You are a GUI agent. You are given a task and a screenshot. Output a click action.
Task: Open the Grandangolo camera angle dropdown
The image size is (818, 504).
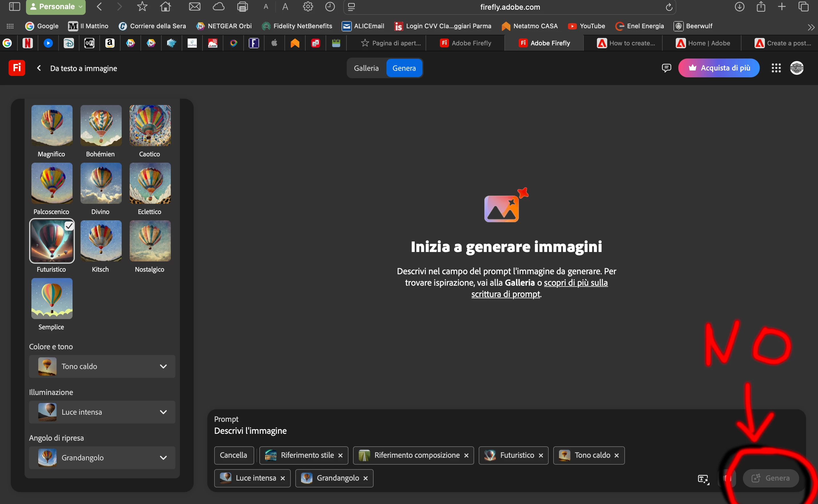click(102, 458)
